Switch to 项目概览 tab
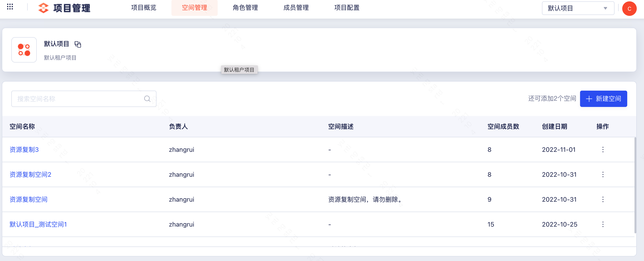Screen dimensions: 644x261 [x=144, y=8]
